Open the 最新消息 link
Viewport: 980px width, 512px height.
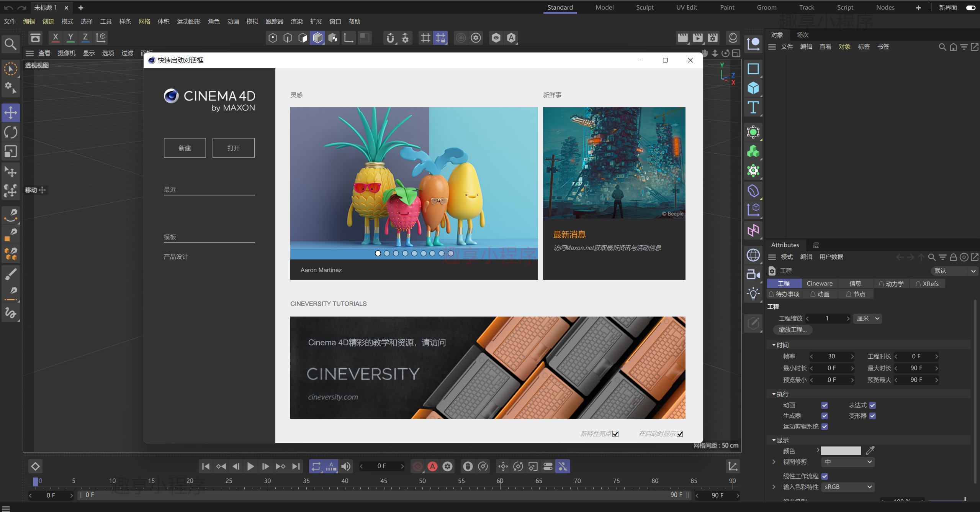click(569, 235)
